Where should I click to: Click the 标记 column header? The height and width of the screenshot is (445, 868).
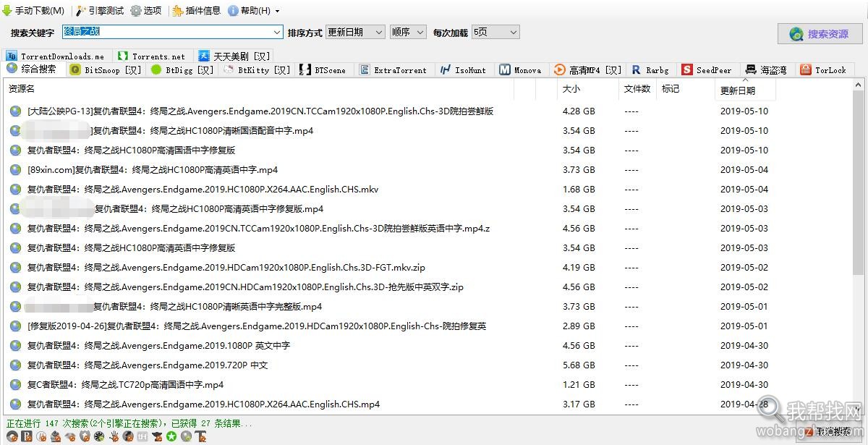click(x=686, y=89)
